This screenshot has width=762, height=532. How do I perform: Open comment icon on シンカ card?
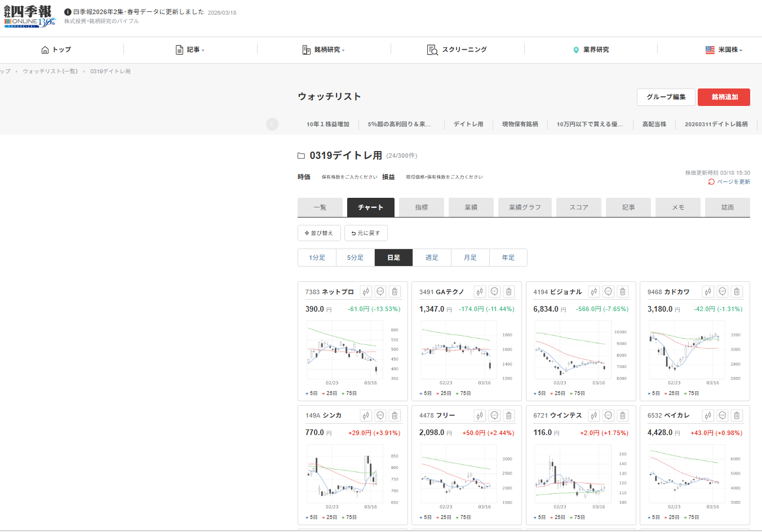click(380, 415)
